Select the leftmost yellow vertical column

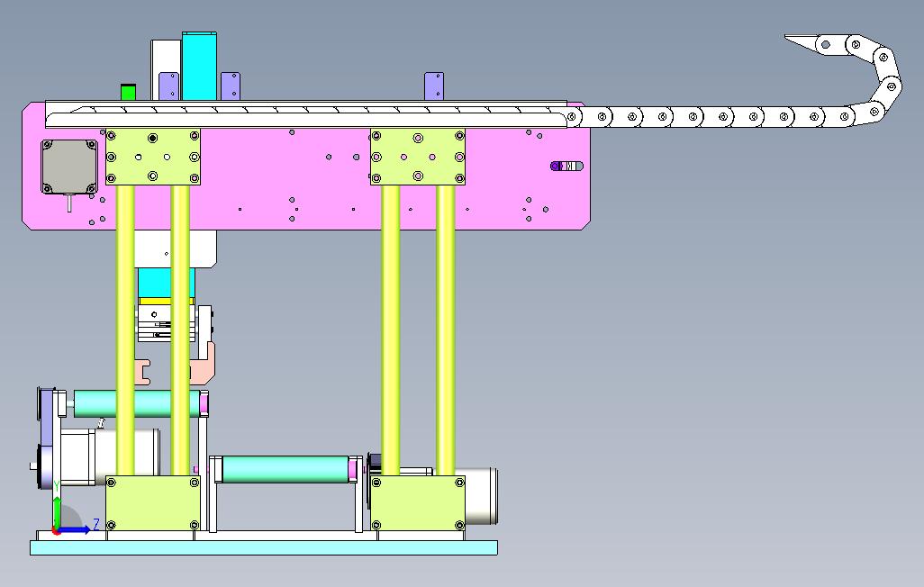[x=125, y=330]
